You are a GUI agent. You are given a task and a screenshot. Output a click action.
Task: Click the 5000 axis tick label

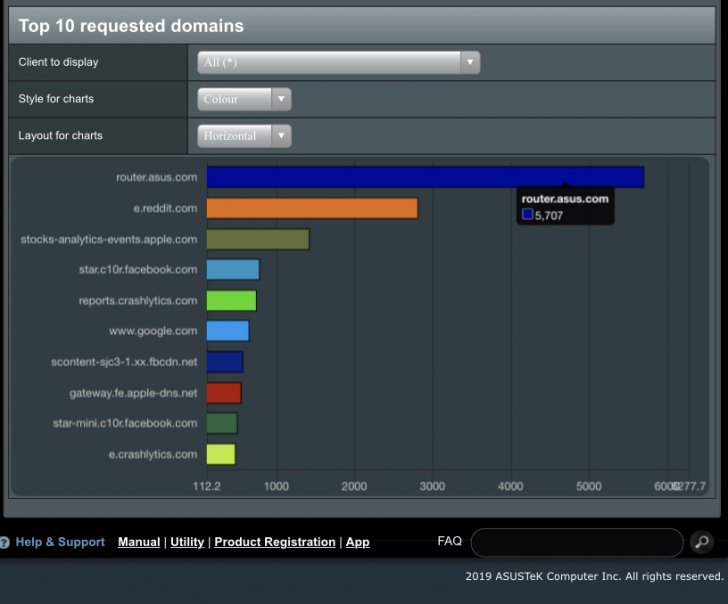point(589,486)
